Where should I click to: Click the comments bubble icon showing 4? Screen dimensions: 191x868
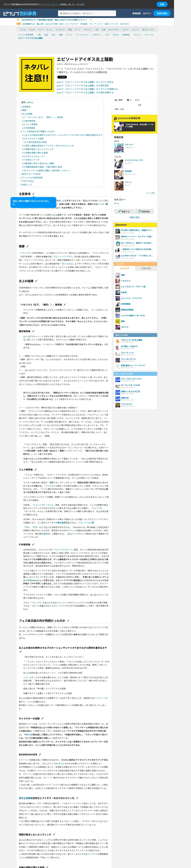click(128, 100)
